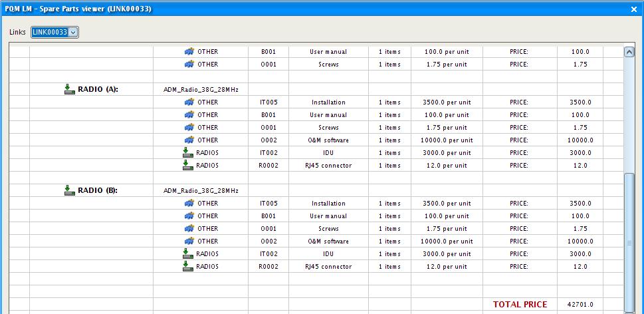Select the IT002 code cell in RADIO (B)

coord(268,254)
